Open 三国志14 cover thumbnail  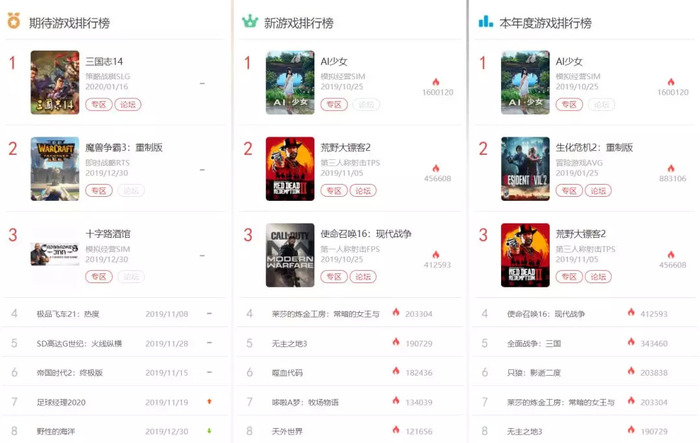coord(55,82)
